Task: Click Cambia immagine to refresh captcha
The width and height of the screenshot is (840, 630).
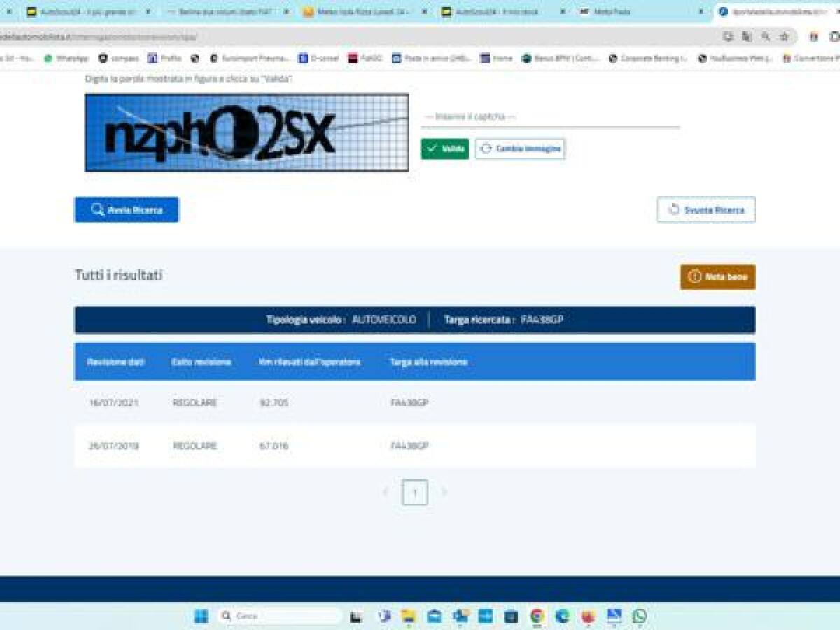Action: tap(520, 148)
